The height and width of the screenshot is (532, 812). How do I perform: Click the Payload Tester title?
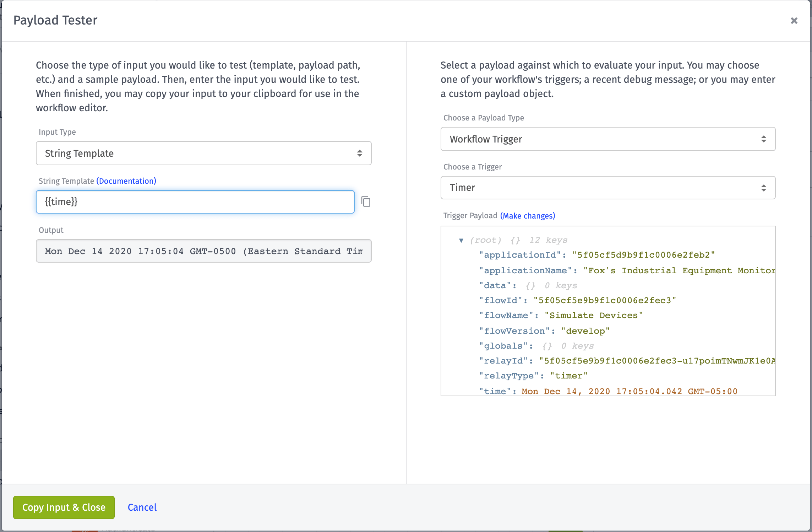coord(55,20)
